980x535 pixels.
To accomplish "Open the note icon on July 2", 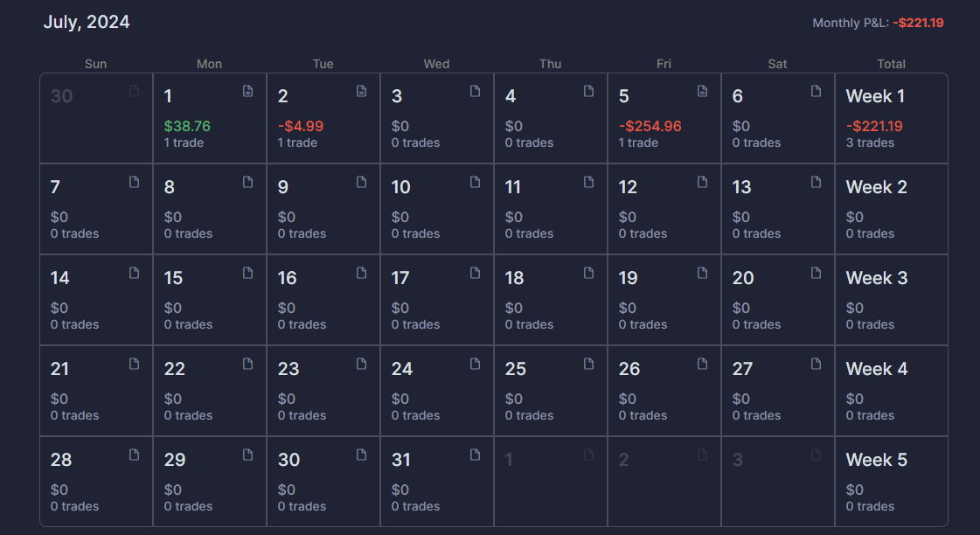I will click(x=361, y=91).
